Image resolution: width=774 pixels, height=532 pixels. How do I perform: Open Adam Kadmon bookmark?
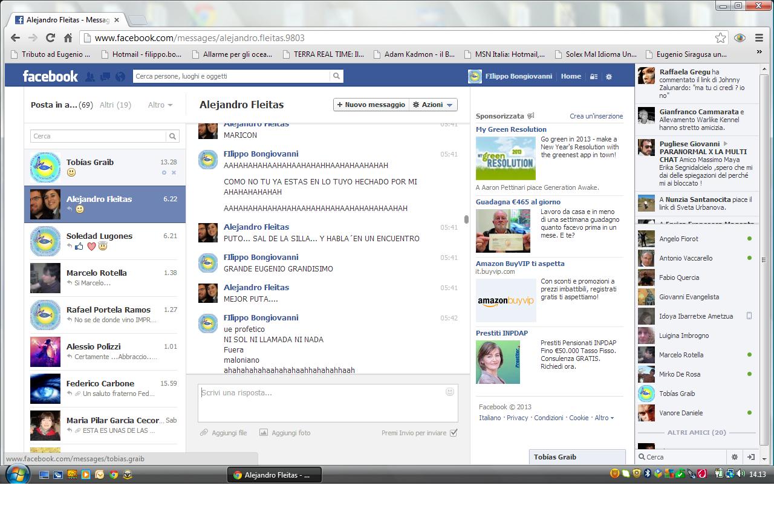[414, 54]
